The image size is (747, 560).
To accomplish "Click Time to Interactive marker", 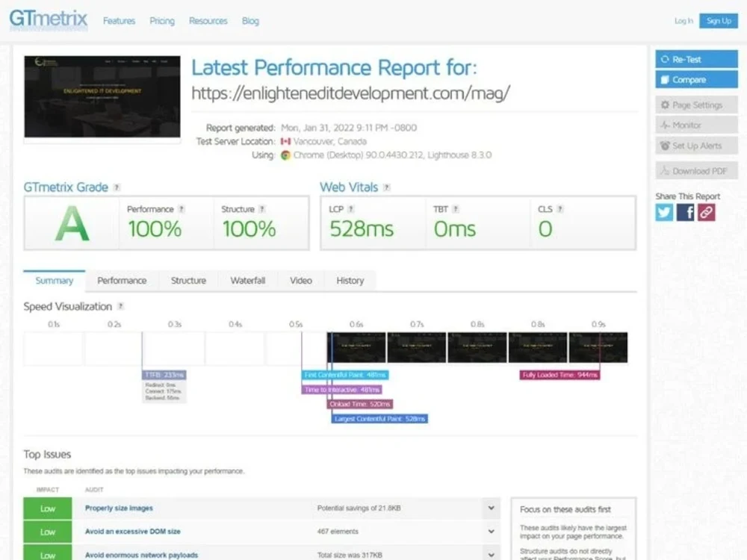I will coord(341,390).
